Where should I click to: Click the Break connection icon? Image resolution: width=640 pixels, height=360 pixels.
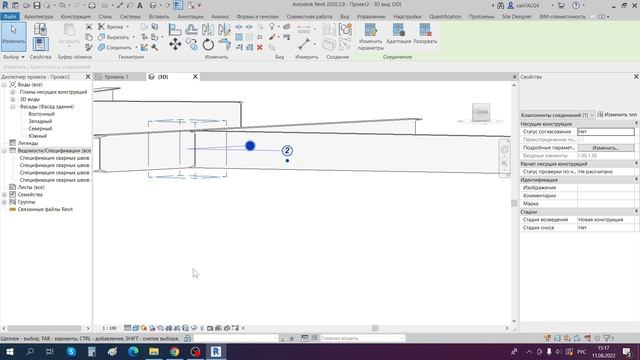[x=425, y=34]
